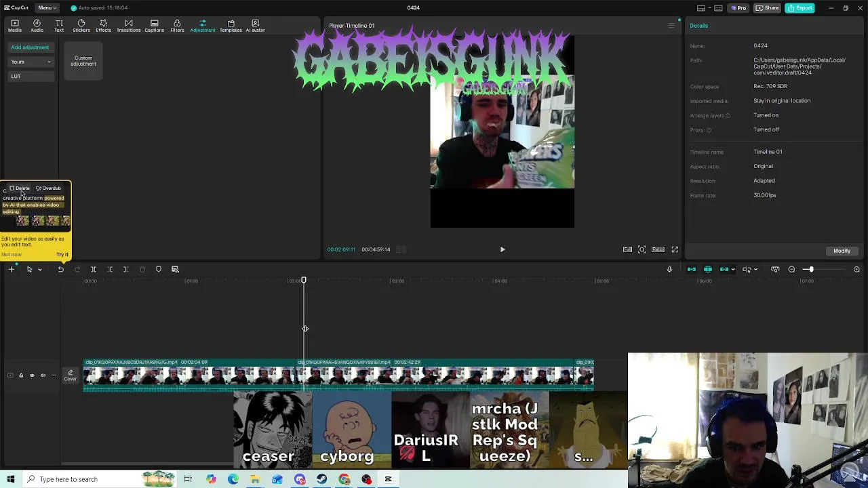Undo the last edit

click(x=60, y=270)
